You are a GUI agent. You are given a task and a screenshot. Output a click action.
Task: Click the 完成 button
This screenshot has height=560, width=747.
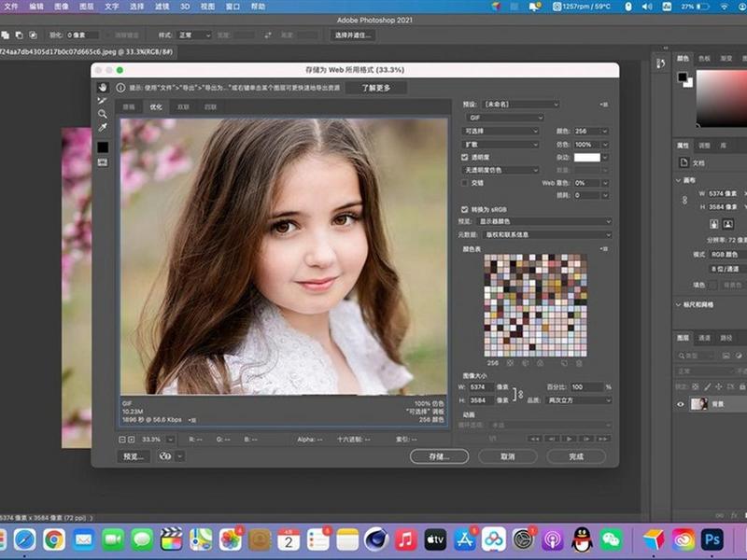tap(576, 456)
